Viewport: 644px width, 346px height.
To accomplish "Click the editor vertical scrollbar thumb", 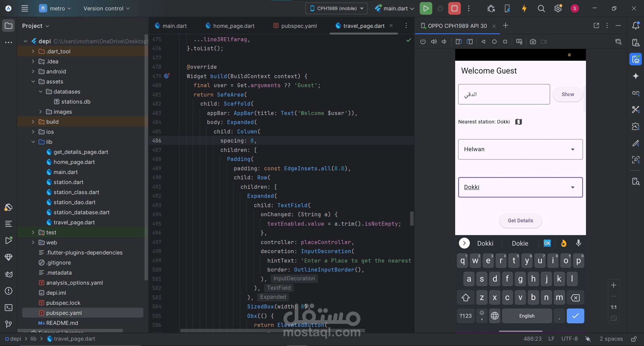I will tap(412, 219).
